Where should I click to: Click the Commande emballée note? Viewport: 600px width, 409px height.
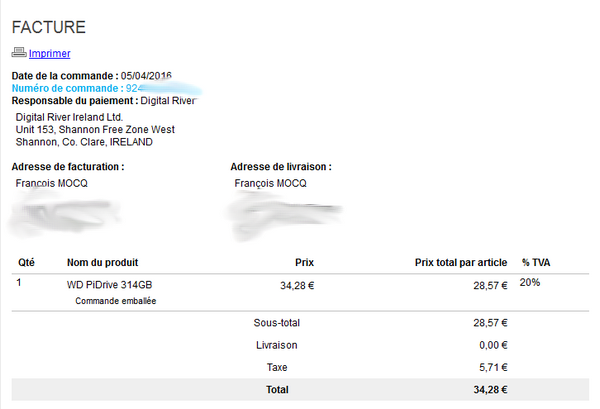tap(116, 301)
